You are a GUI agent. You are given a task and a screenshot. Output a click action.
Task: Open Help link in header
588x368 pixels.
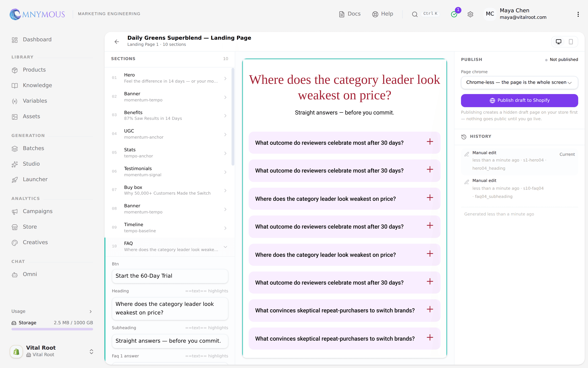coord(382,14)
